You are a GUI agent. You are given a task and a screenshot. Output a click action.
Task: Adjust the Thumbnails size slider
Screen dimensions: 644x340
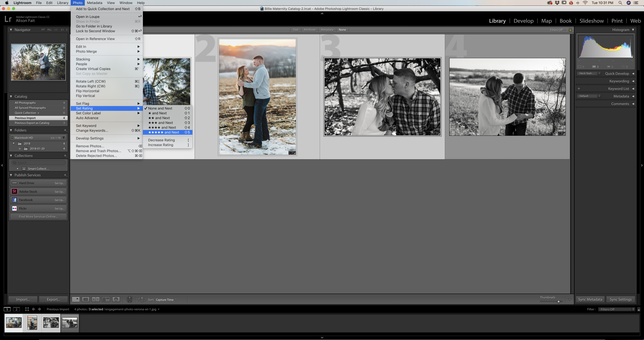[x=558, y=301]
